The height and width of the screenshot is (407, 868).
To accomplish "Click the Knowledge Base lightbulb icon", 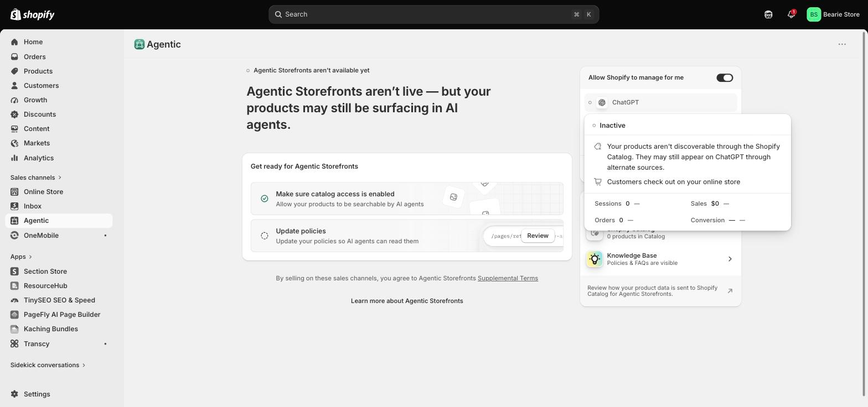I will pos(595,259).
